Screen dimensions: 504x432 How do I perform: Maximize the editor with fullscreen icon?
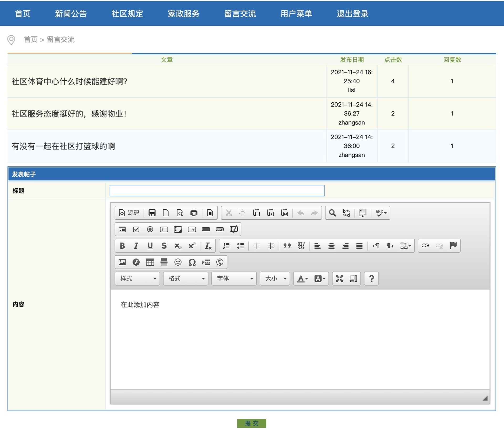pyautogui.click(x=339, y=278)
